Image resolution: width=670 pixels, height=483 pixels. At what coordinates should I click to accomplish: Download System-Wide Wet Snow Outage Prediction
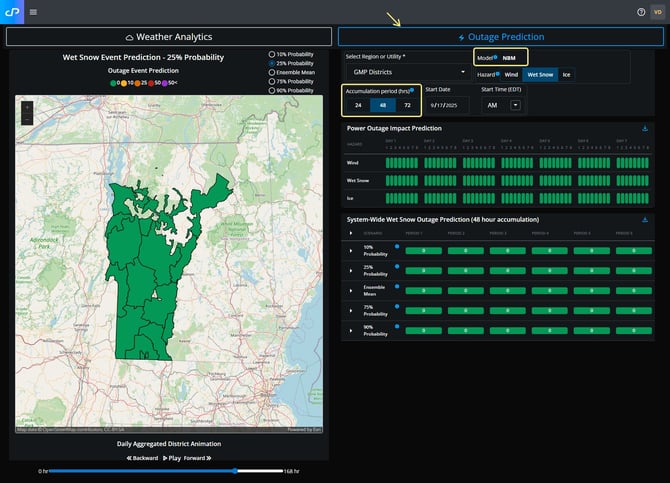645,219
